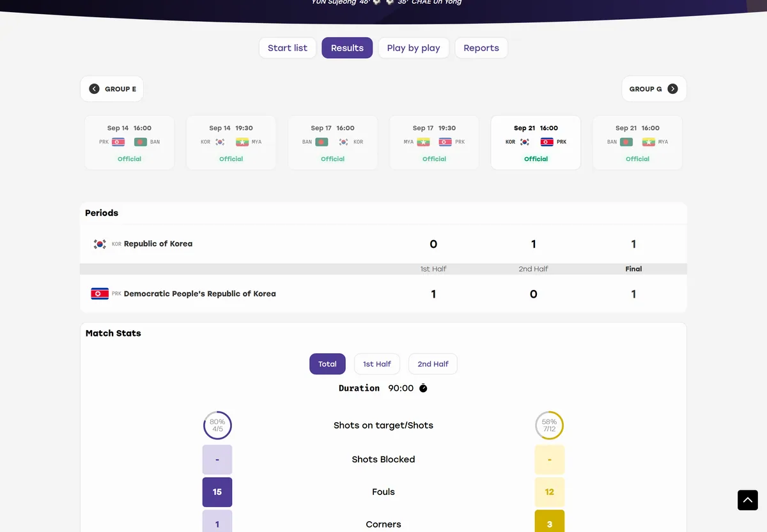Show 1st Half match stats
The height and width of the screenshot is (532, 767).
pos(377,364)
